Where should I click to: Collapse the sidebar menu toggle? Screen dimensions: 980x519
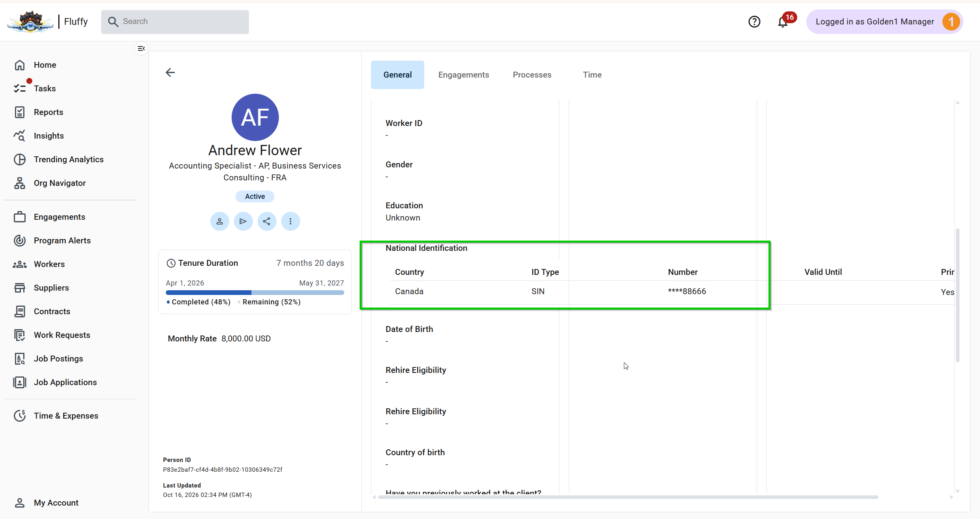click(x=141, y=48)
